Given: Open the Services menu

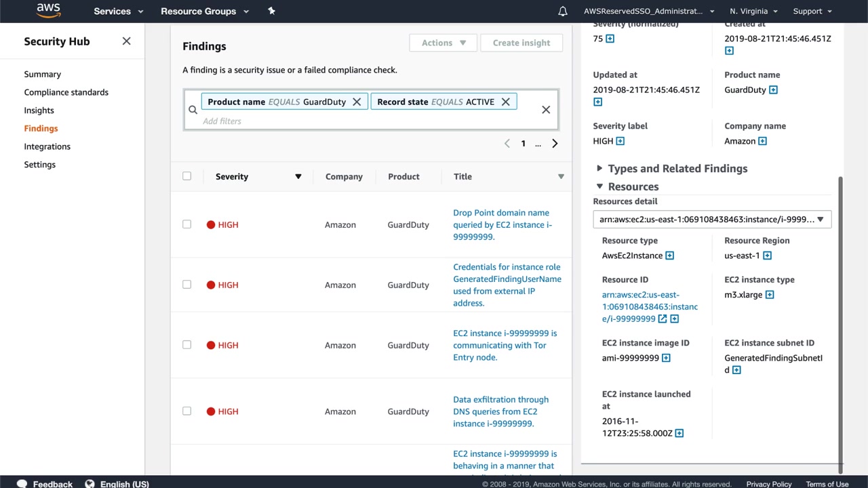Looking at the screenshot, I should (118, 12).
